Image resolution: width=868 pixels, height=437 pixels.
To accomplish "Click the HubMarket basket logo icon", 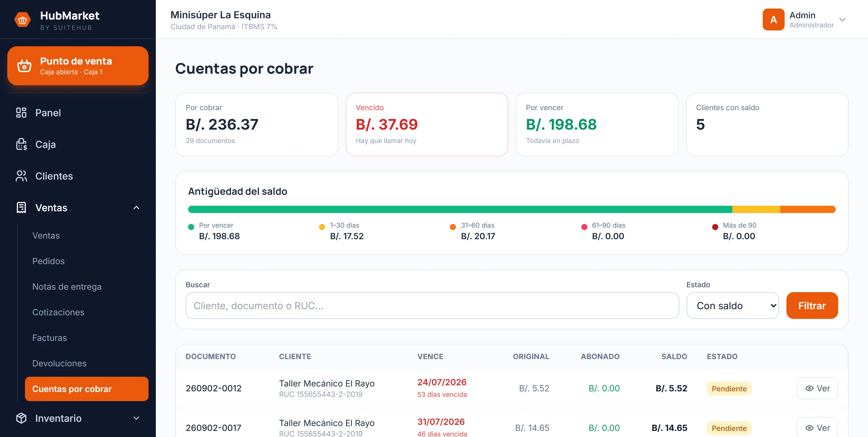I will (23, 20).
